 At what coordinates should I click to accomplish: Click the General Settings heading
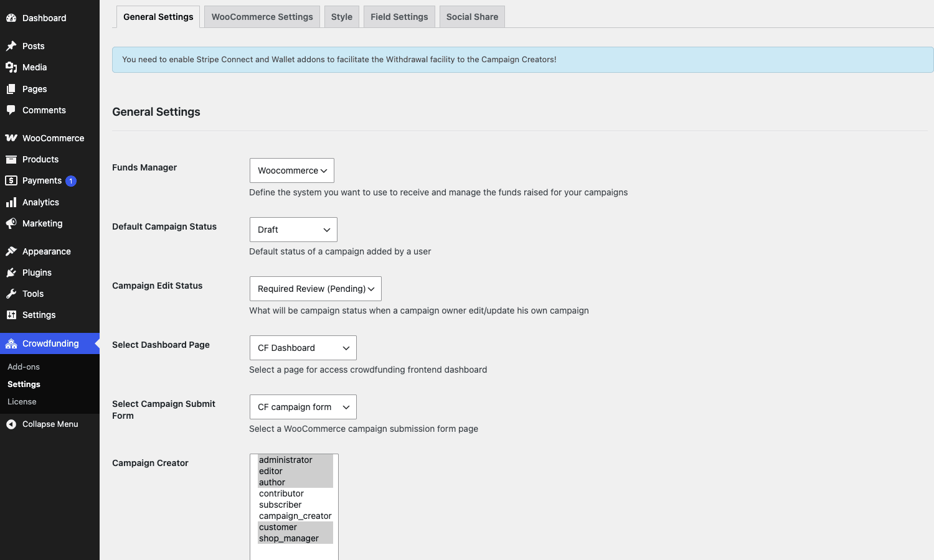tap(156, 112)
